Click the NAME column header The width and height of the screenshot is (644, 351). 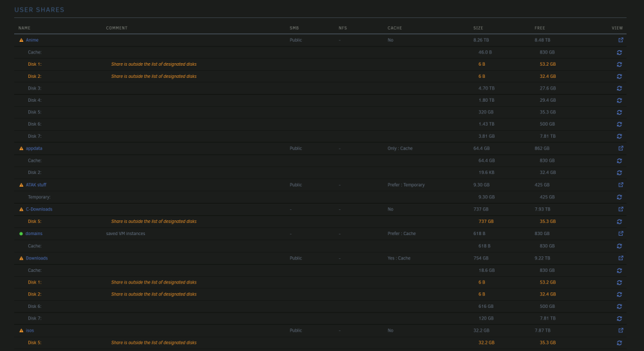24,28
